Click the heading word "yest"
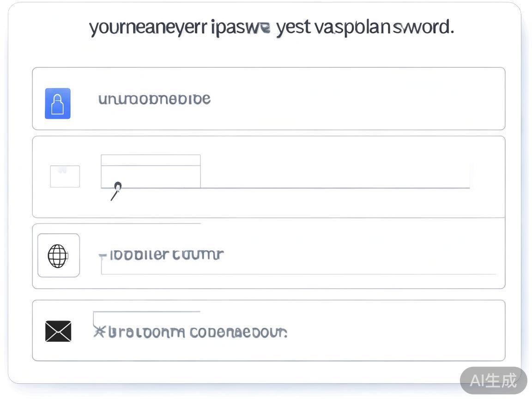This screenshot has width=532, height=399. point(293,28)
